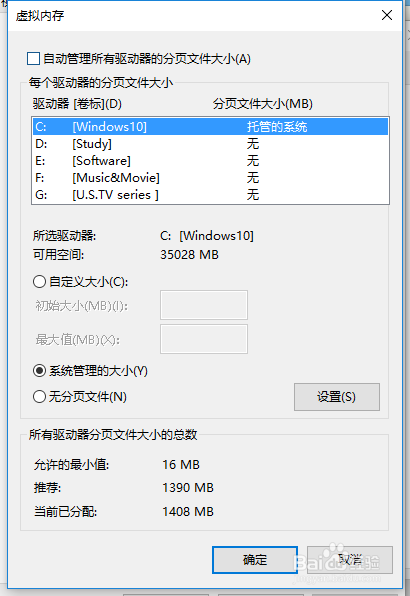Select the D: [Study] drive entry

click(211, 144)
